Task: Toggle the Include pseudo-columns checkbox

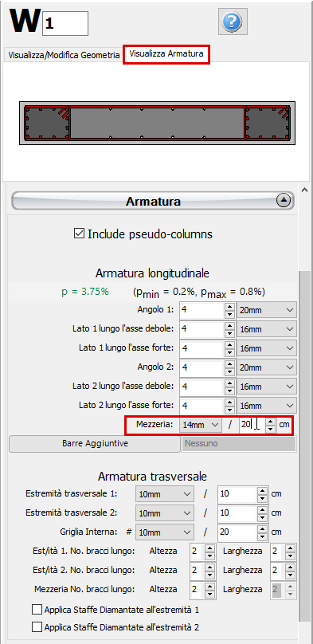Action: [79, 234]
